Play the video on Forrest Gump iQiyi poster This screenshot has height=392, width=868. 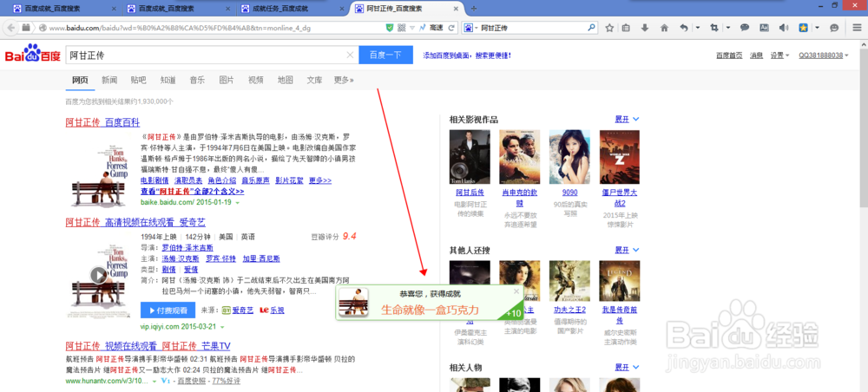(99, 275)
